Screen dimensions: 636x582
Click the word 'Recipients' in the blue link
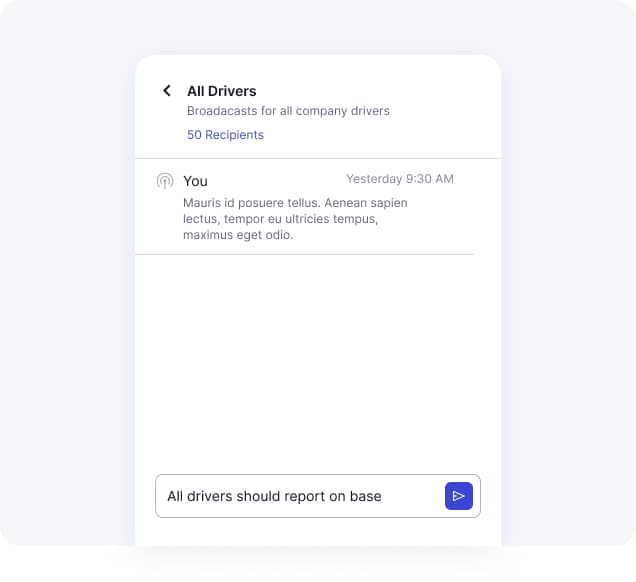[x=234, y=135]
